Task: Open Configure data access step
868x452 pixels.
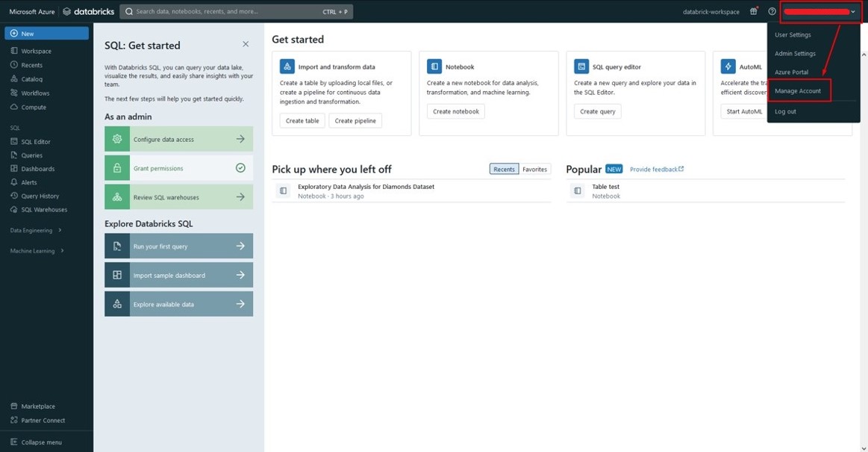Action: pos(179,139)
